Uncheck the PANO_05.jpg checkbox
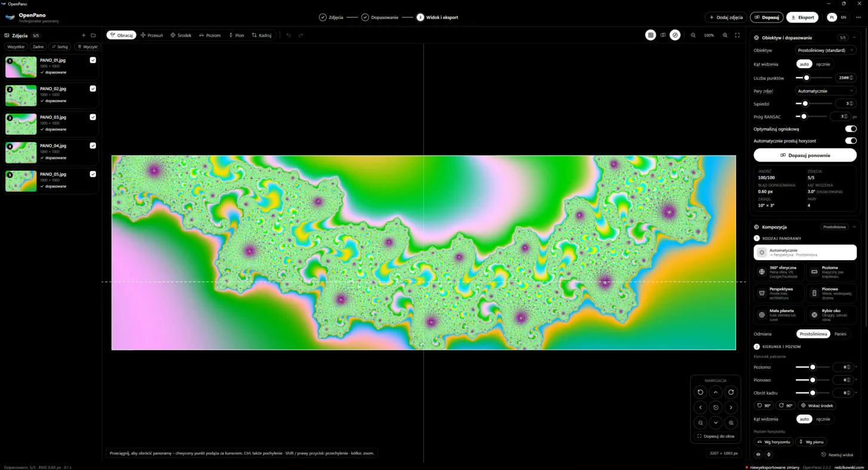Viewport: 868px width, 470px height. click(93, 174)
